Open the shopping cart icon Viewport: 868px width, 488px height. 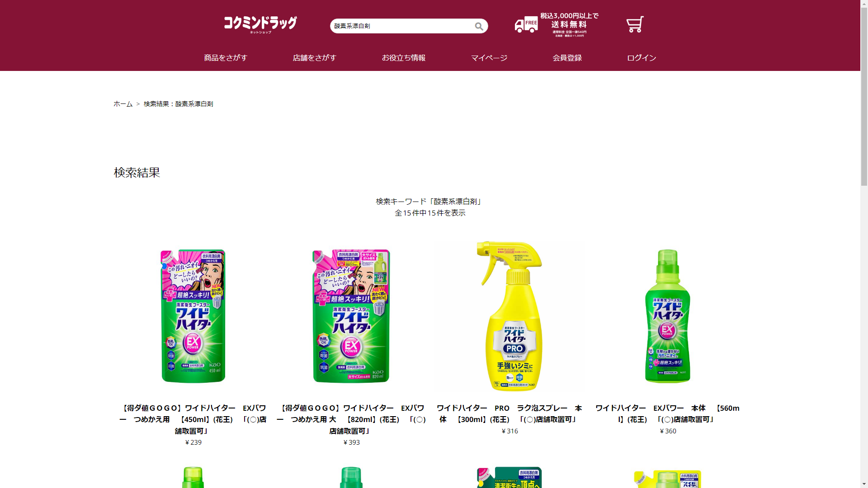click(x=635, y=24)
